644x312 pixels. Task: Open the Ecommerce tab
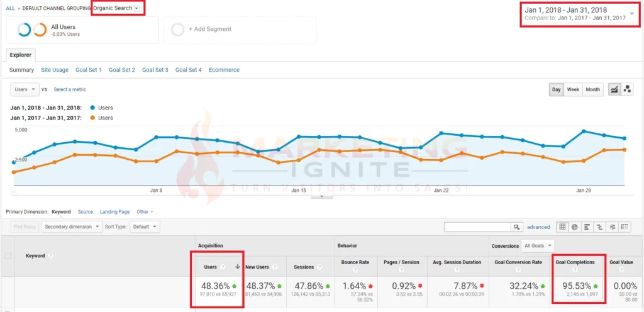(224, 70)
